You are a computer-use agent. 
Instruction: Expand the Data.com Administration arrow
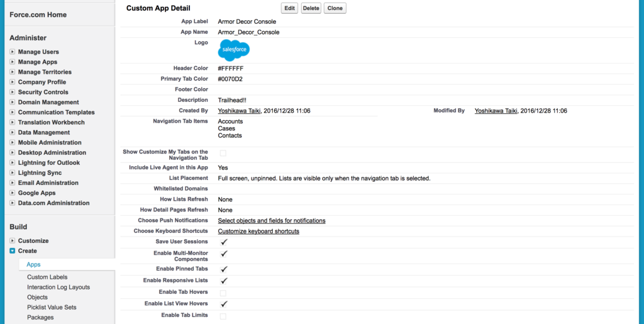point(13,203)
